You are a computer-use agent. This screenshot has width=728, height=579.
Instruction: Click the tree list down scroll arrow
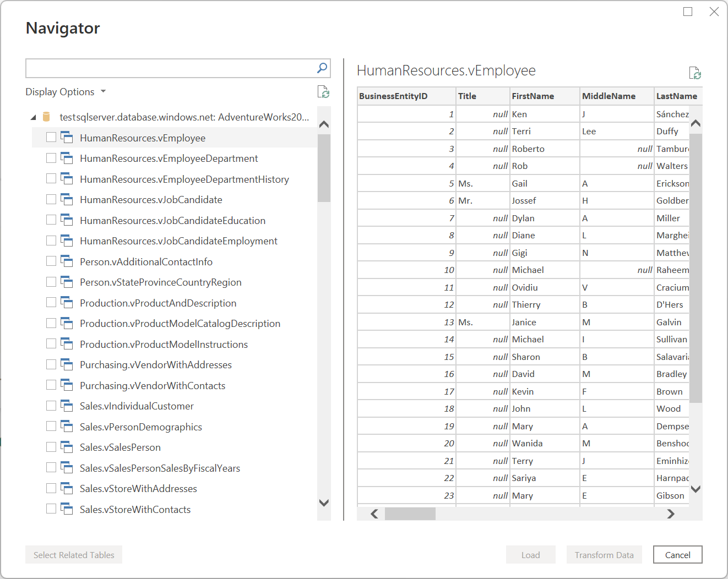click(x=324, y=502)
